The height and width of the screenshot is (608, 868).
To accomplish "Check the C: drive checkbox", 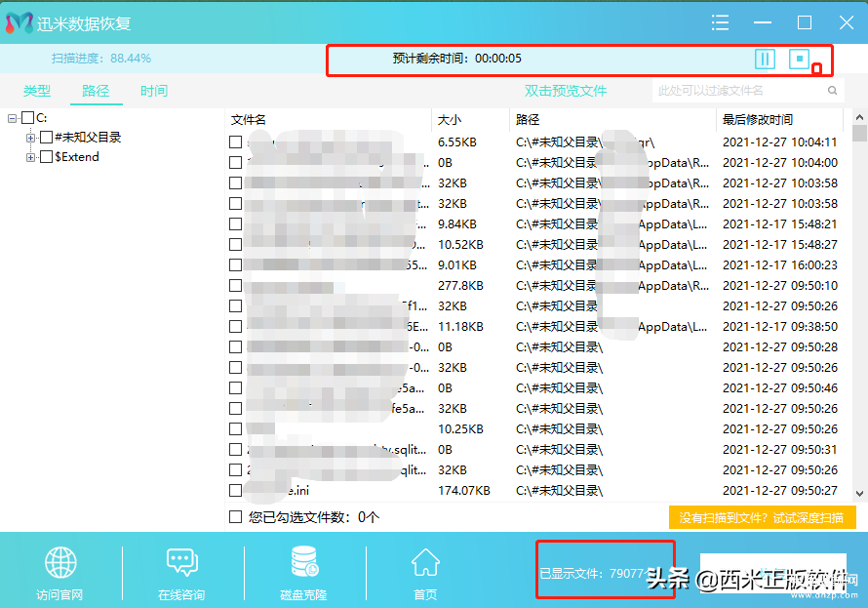I will point(27,117).
